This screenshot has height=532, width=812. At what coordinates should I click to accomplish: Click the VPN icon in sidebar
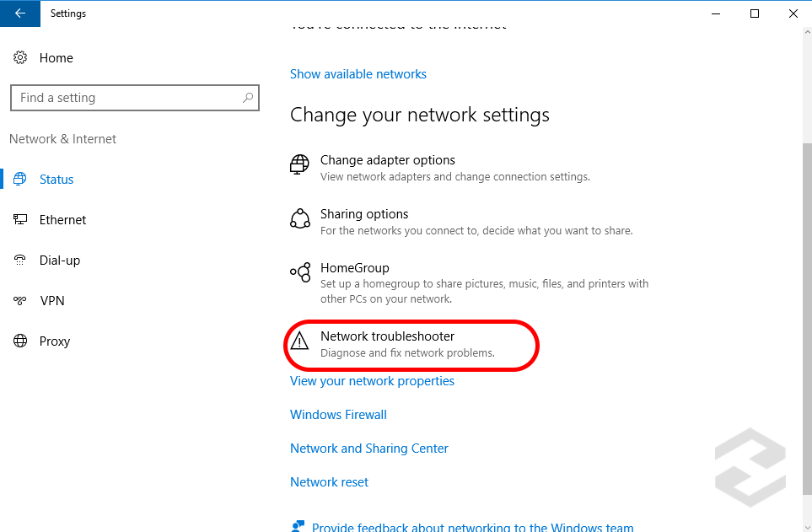tap(21, 301)
